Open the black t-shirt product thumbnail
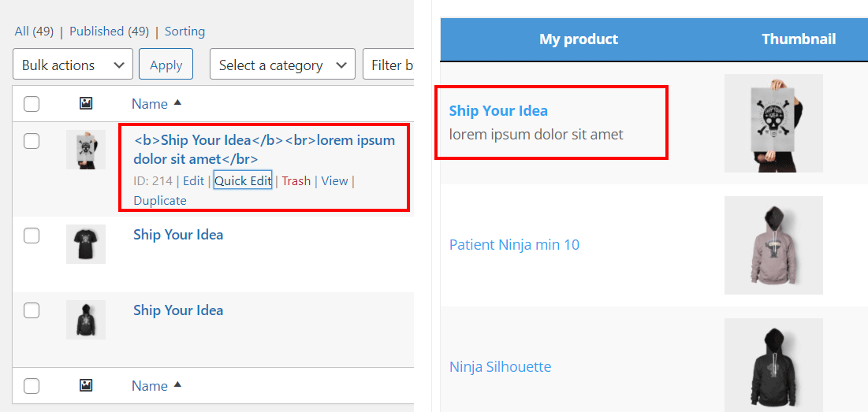The width and height of the screenshot is (868, 412). [x=86, y=244]
